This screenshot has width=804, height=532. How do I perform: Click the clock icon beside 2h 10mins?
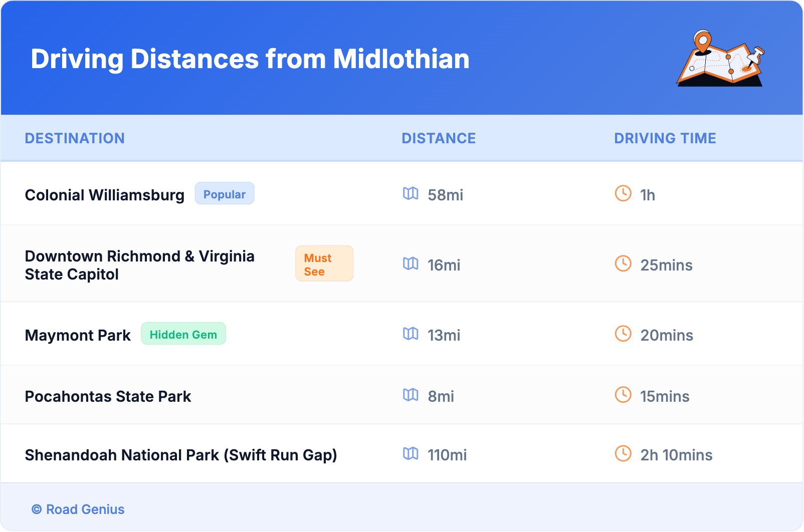point(623,453)
